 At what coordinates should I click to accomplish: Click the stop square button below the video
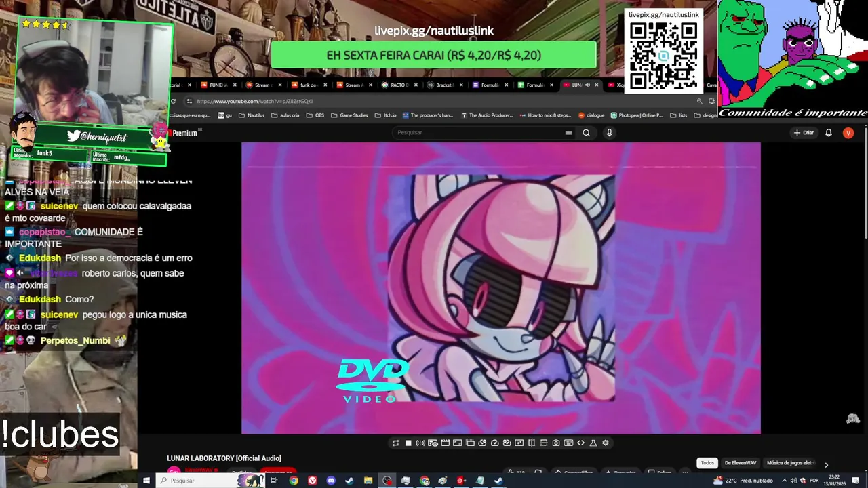(x=408, y=443)
